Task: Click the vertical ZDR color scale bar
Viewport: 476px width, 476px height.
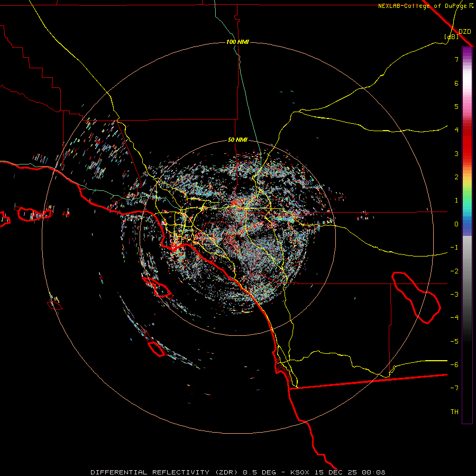Action: [467, 235]
